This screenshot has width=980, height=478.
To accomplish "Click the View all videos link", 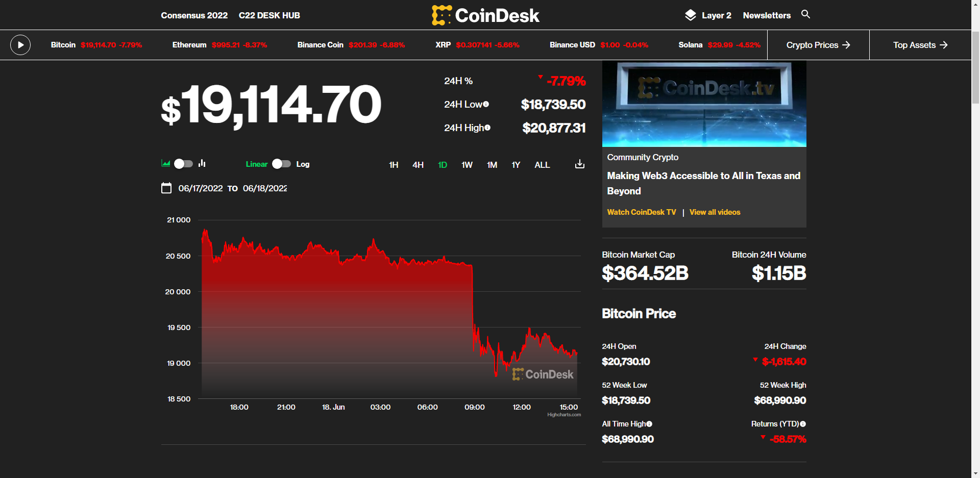I will [715, 212].
